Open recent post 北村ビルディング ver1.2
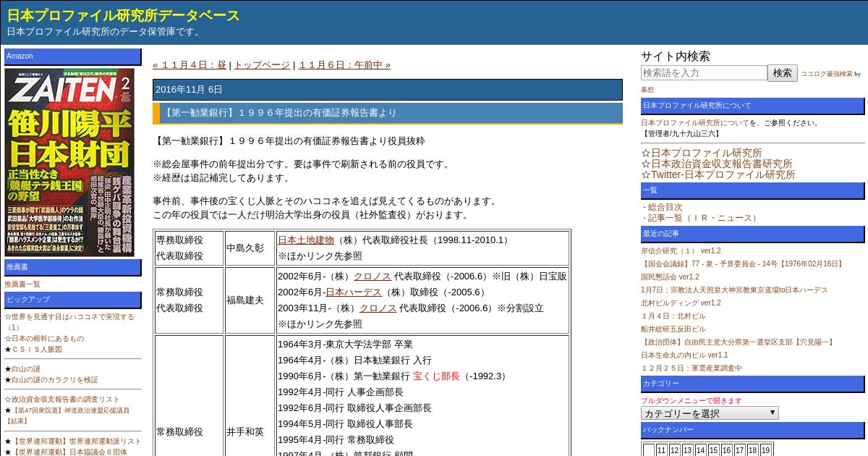This screenshot has height=456, width=868. click(x=681, y=303)
